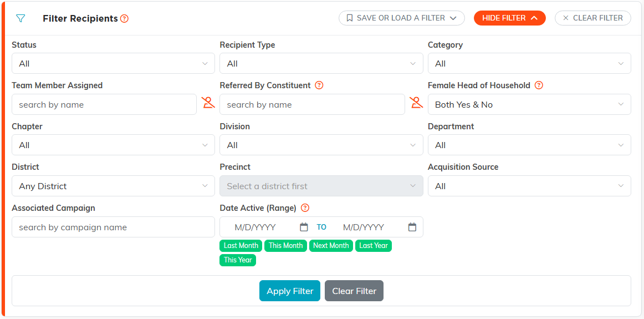Open help icon beside Filter Recipients
This screenshot has height=319, width=644.
pyautogui.click(x=125, y=18)
